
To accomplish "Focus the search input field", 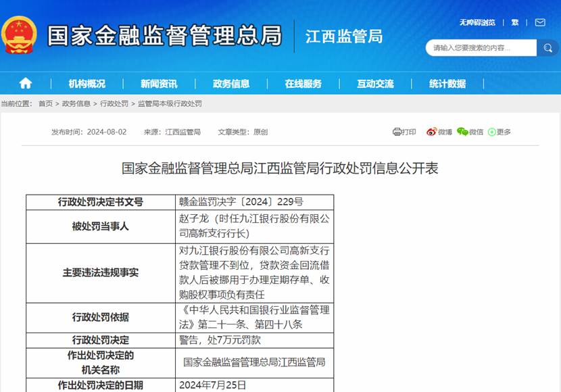I will click(x=481, y=48).
